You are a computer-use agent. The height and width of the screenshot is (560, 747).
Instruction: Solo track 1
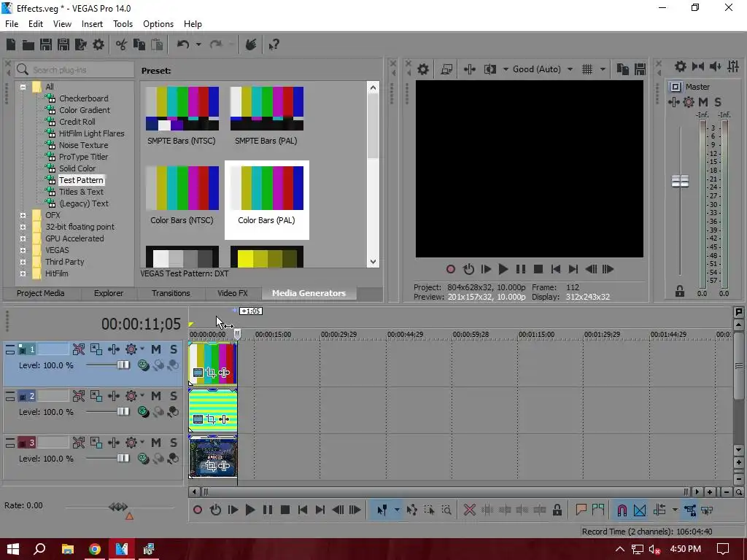coord(174,349)
